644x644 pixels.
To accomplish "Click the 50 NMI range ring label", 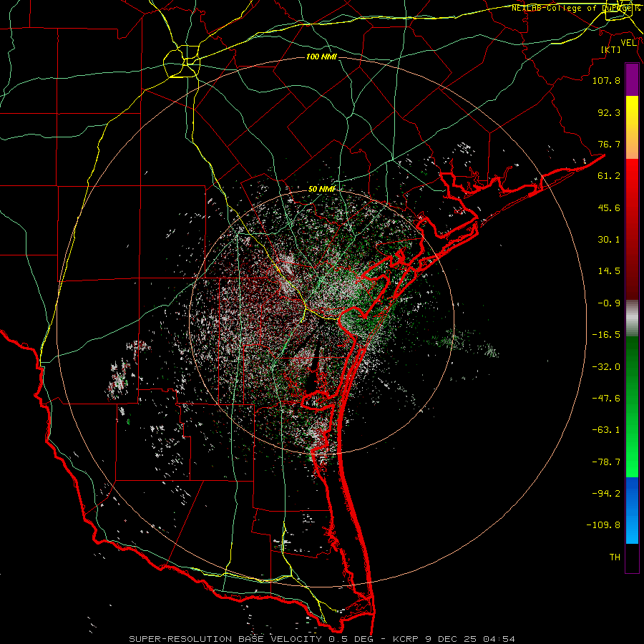I will point(321,189).
